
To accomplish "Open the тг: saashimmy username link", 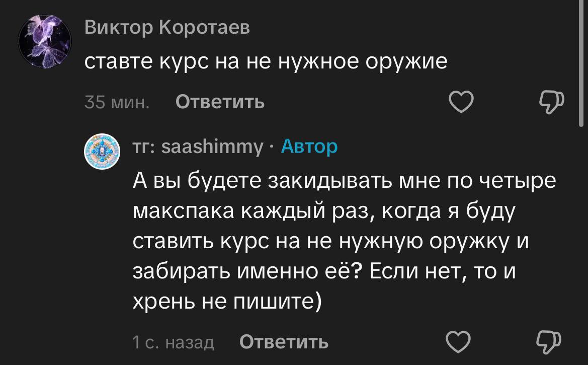I will click(x=198, y=147).
